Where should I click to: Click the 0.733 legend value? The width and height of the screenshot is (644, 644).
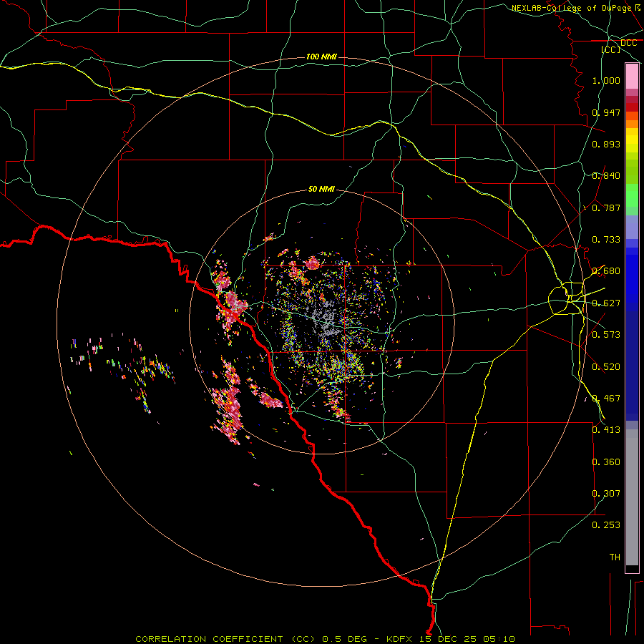tap(606, 240)
